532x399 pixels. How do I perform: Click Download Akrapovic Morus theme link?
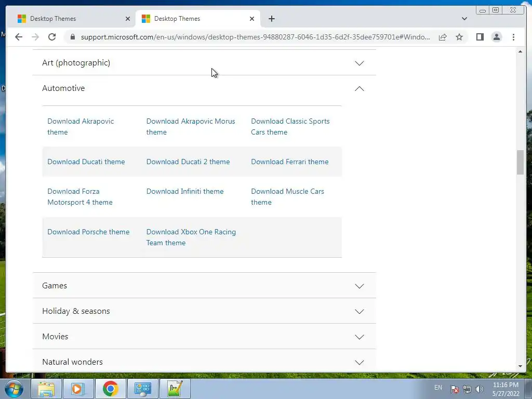191,127
